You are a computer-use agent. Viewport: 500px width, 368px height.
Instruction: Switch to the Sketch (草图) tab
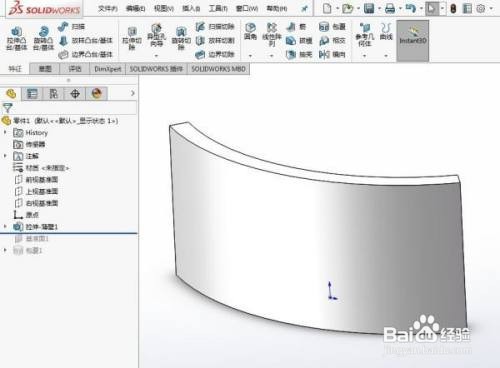[45, 69]
